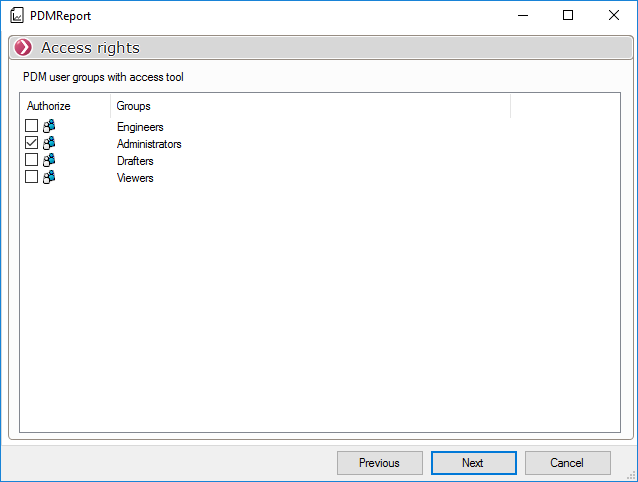This screenshot has width=638, height=482.
Task: Proceed with the Next button
Action: click(x=473, y=463)
